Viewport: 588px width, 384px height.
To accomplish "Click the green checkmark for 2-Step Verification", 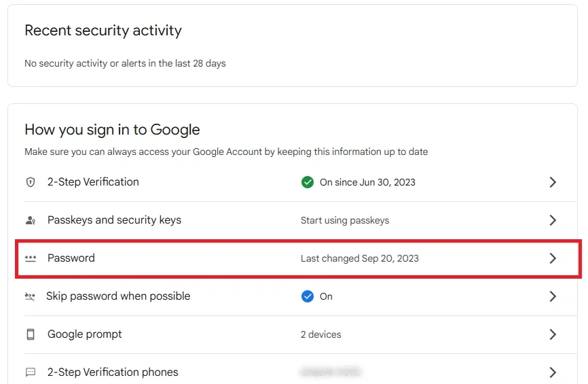I will [x=308, y=182].
